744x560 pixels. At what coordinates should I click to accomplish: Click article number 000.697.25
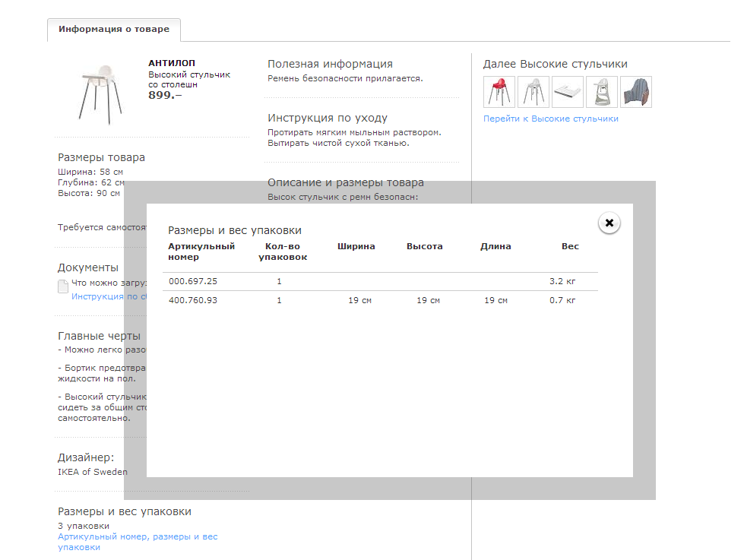[x=192, y=281]
